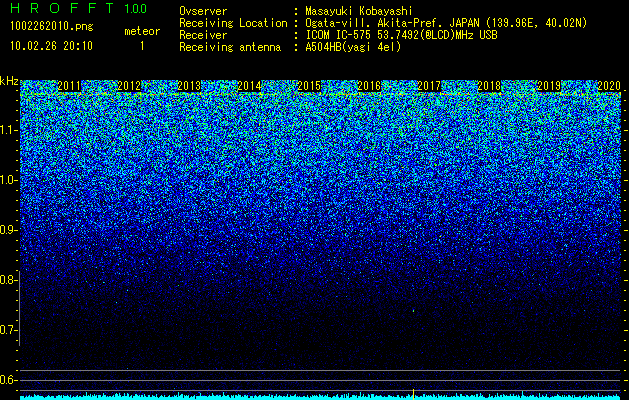
Task: Click the 2019 time marker
Action: pos(549,86)
